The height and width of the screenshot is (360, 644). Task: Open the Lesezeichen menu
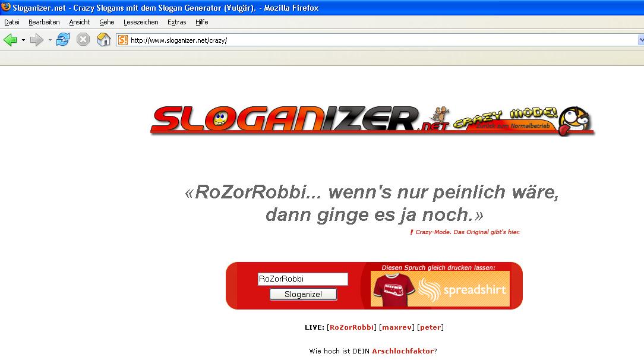point(141,22)
